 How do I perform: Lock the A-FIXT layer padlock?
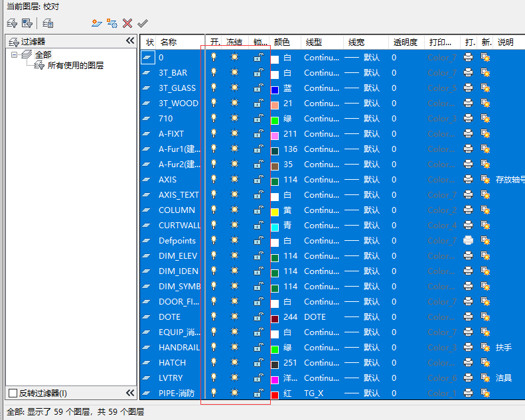coord(258,134)
